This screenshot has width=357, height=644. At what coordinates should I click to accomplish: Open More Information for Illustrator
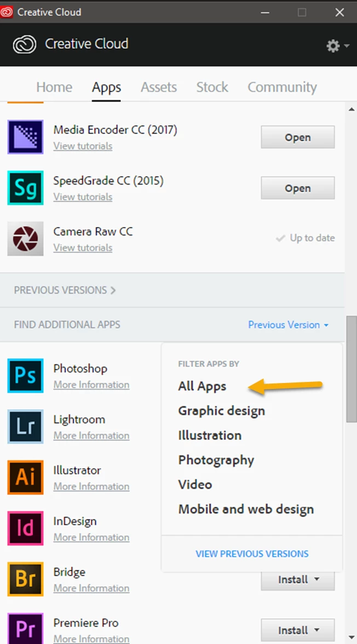91,487
